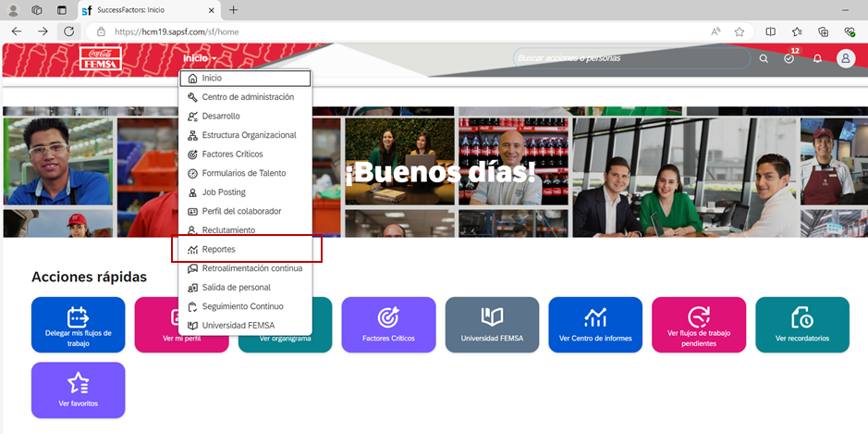The height and width of the screenshot is (434, 868).
Task: Open a new browser tab
Action: tap(234, 10)
